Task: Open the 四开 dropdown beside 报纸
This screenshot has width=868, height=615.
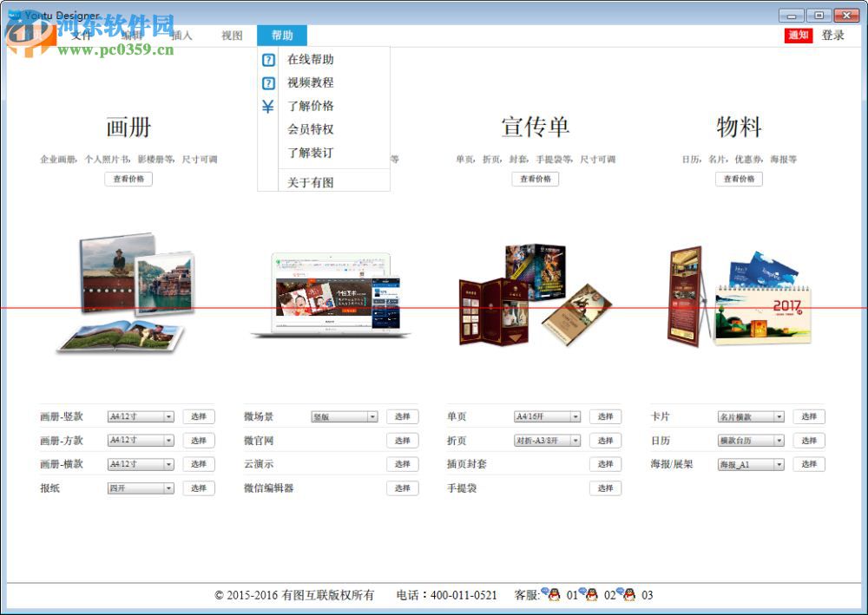Action: [x=168, y=488]
